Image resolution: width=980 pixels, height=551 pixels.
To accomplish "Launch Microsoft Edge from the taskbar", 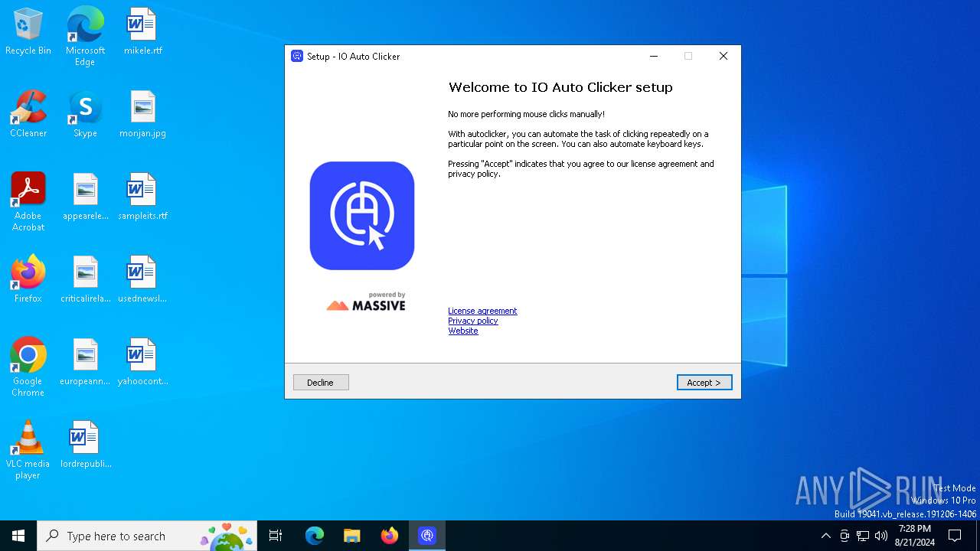I will [315, 536].
